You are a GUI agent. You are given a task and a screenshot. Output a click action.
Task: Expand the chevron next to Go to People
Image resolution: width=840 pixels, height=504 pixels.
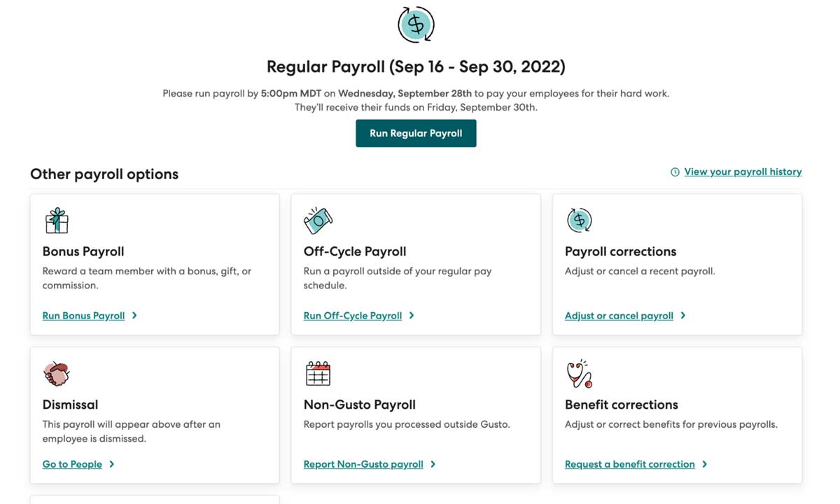click(113, 464)
